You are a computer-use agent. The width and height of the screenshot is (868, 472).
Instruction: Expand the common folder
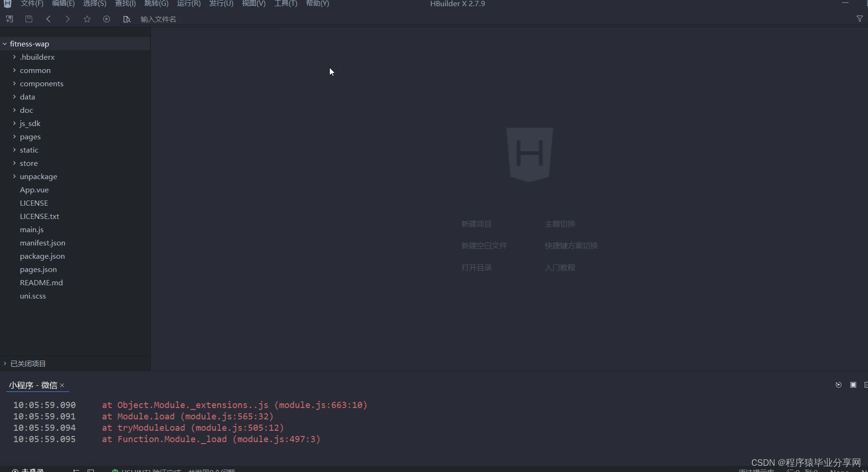click(x=14, y=70)
